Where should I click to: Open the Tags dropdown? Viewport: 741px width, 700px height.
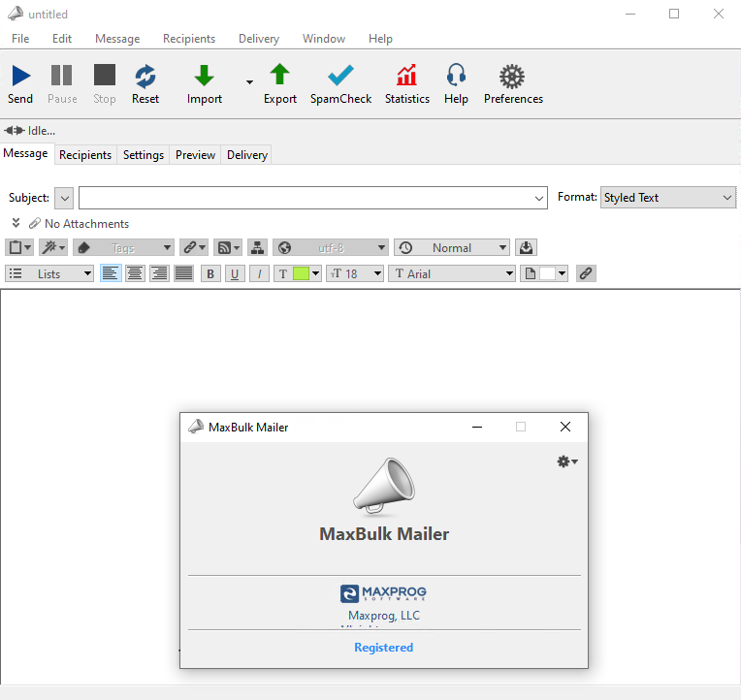click(123, 247)
